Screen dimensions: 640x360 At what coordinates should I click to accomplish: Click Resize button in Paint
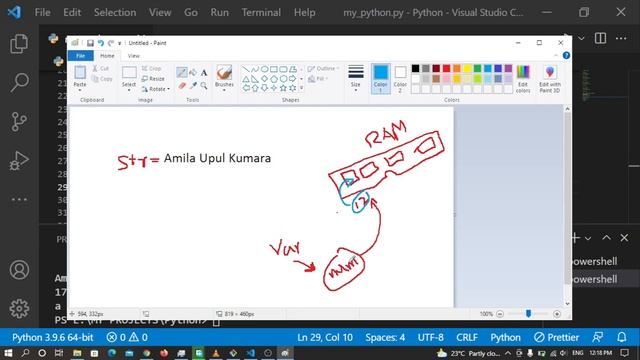coord(153,78)
